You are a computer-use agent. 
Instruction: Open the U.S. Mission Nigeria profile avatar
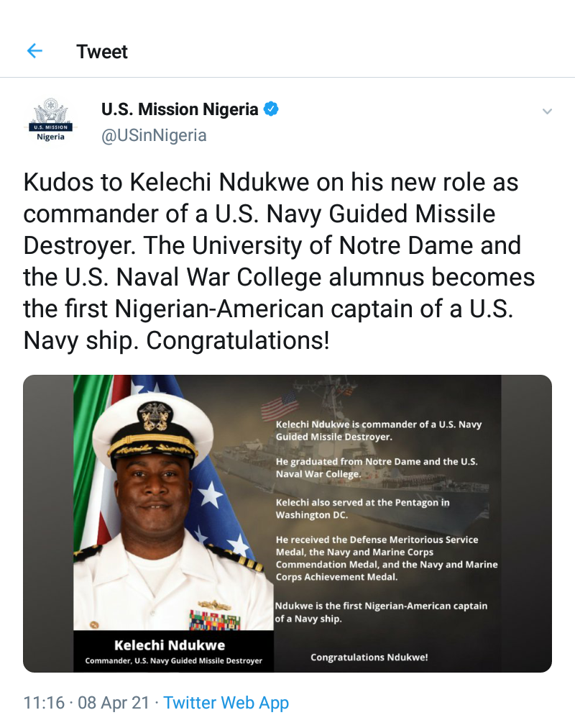point(50,121)
